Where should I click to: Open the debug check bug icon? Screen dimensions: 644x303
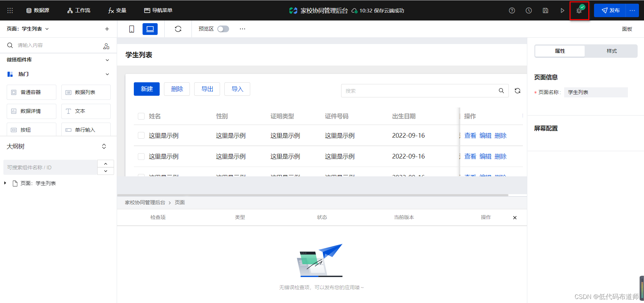[579, 10]
